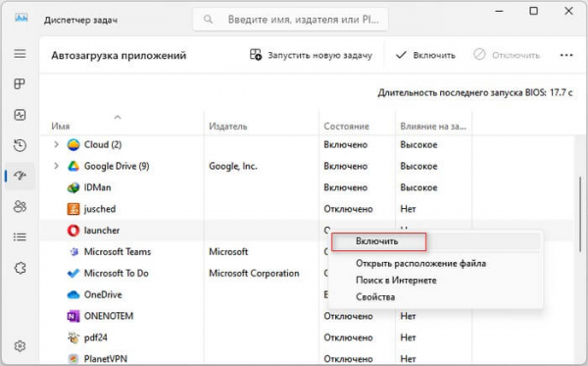The image size is (588, 366).
Task: Click Нет impact in pdf24 row
Action: tap(408, 338)
